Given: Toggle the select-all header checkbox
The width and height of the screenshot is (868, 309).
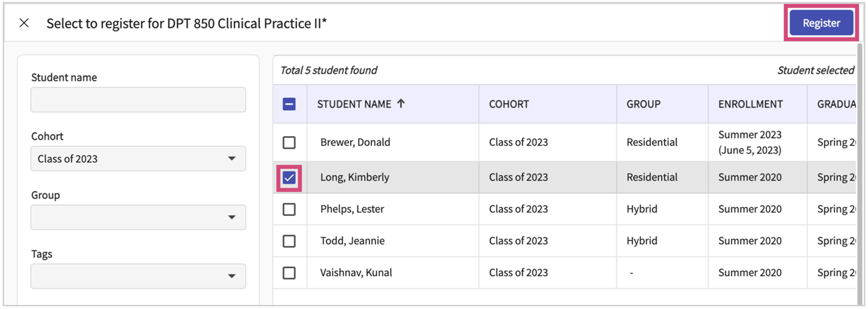Looking at the screenshot, I should tap(289, 104).
